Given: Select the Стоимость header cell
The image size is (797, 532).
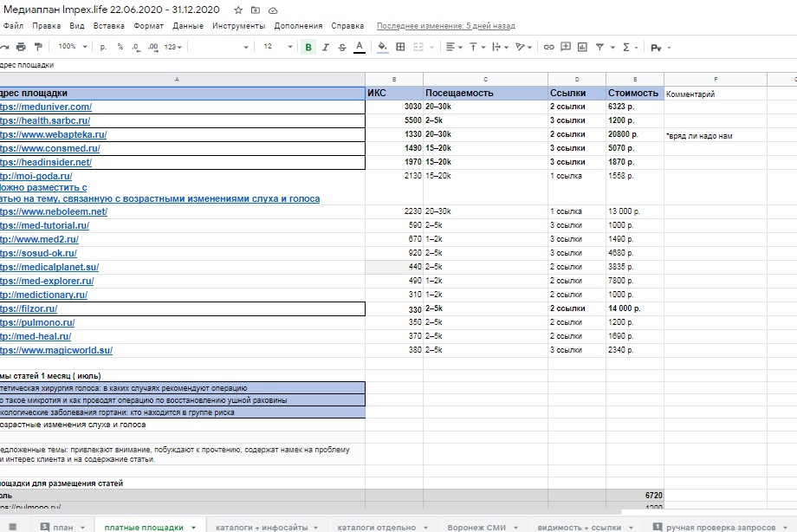Looking at the screenshot, I should [634, 93].
